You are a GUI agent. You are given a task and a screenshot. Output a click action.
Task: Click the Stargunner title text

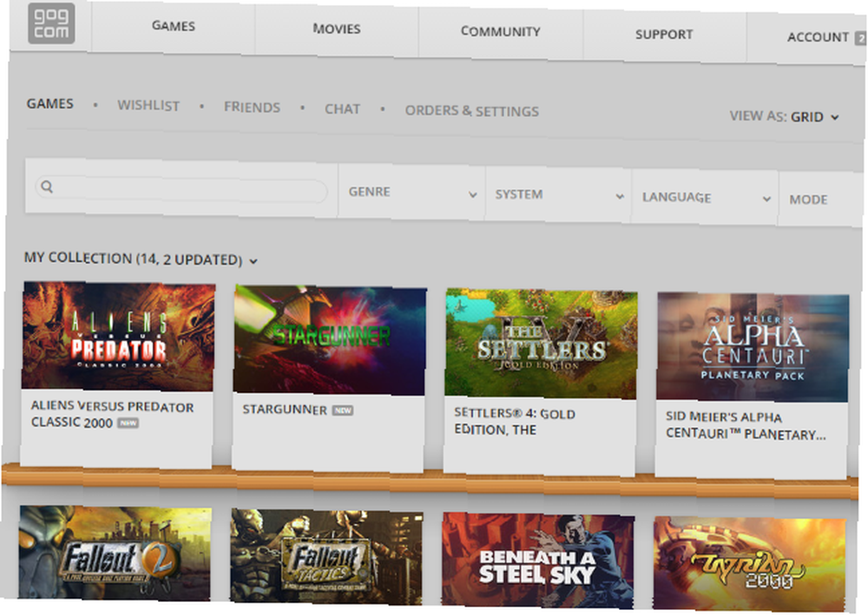pos(285,409)
